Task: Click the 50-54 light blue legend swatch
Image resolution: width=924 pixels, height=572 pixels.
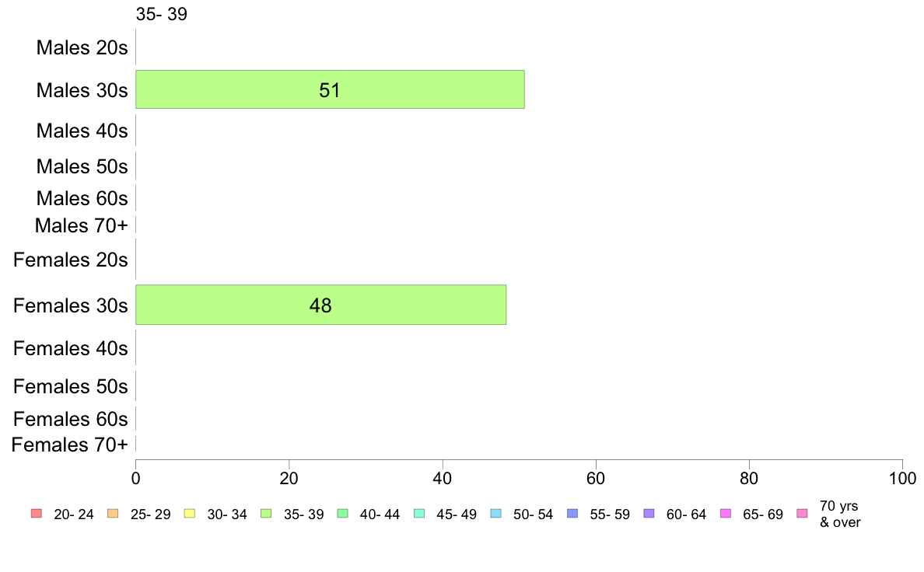Action: [496, 513]
